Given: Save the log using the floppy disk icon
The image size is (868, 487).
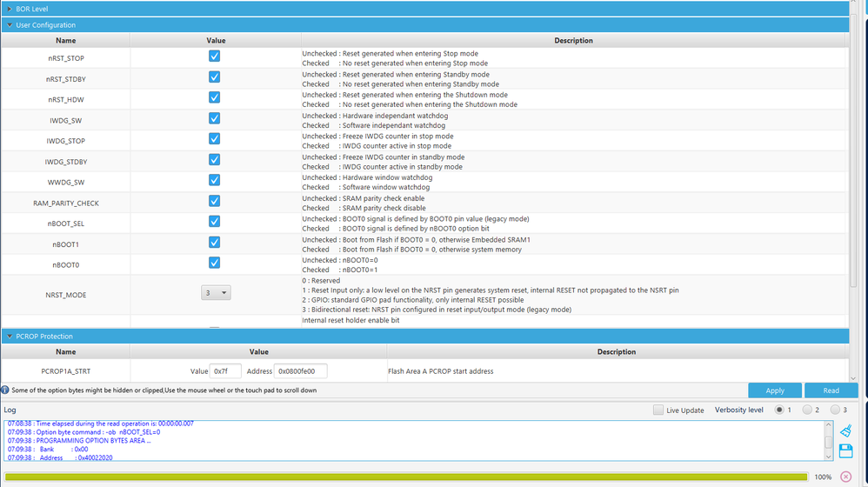Looking at the screenshot, I should 845,450.
